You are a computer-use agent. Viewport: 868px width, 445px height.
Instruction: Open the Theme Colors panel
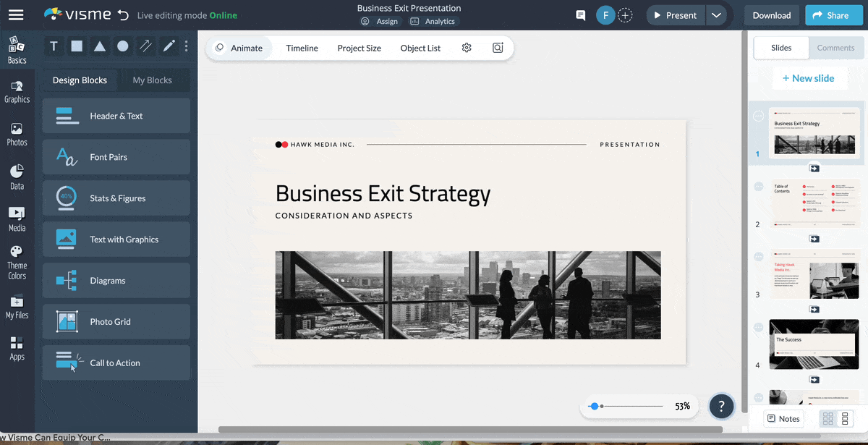(x=17, y=258)
